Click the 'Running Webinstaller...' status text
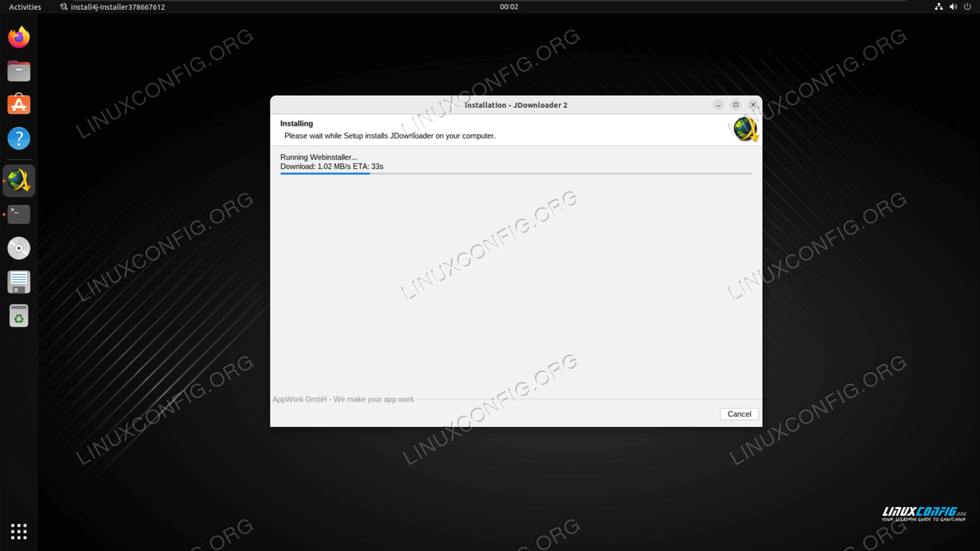Screen dimensions: 980x551 (318, 157)
